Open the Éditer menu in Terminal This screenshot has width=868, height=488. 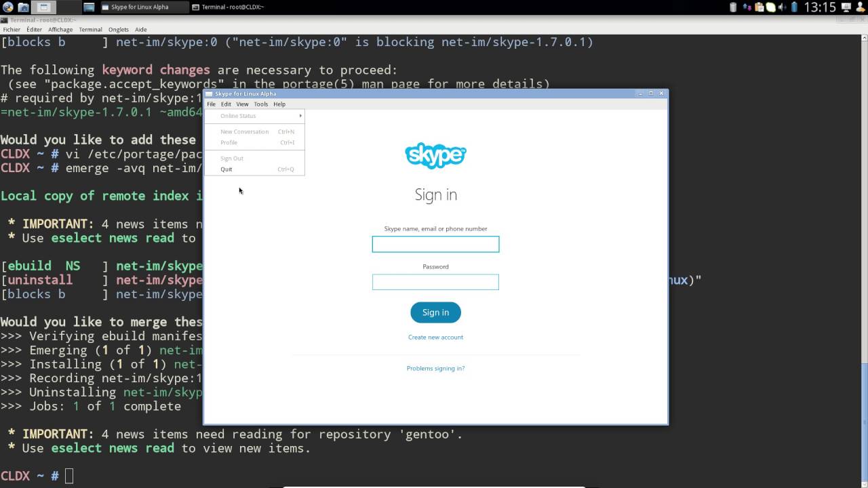click(34, 30)
